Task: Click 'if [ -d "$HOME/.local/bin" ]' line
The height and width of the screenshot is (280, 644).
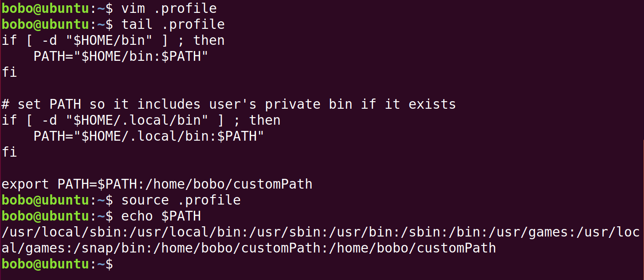Action: (141, 120)
